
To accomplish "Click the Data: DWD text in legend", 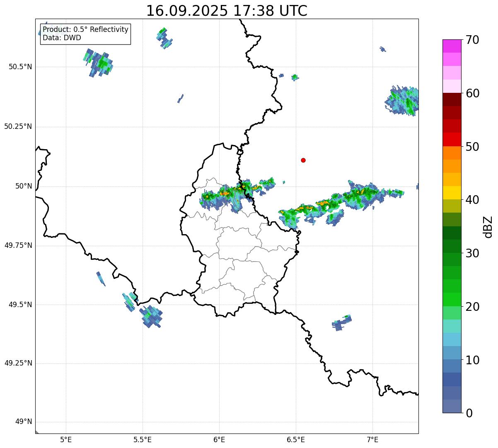I will (62, 38).
